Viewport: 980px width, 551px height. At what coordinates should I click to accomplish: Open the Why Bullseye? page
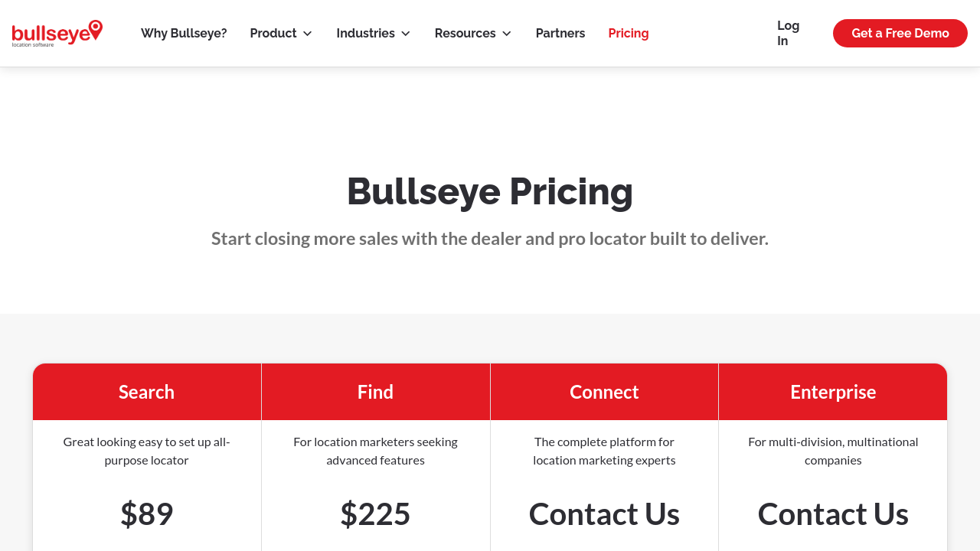click(184, 34)
